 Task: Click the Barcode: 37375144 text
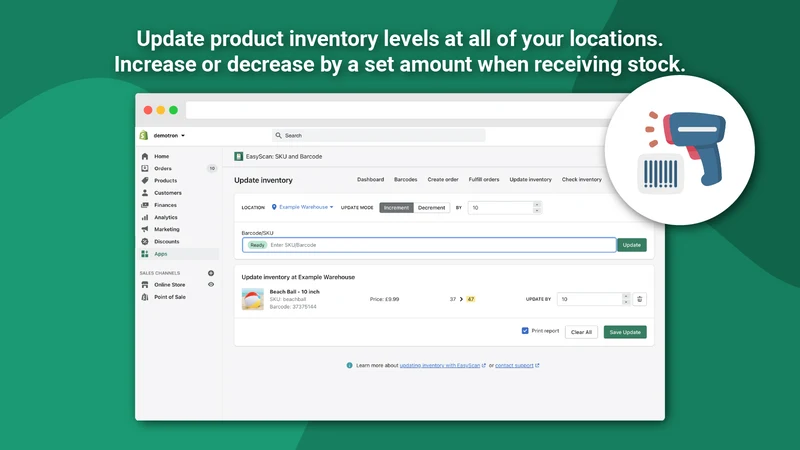pyautogui.click(x=293, y=307)
